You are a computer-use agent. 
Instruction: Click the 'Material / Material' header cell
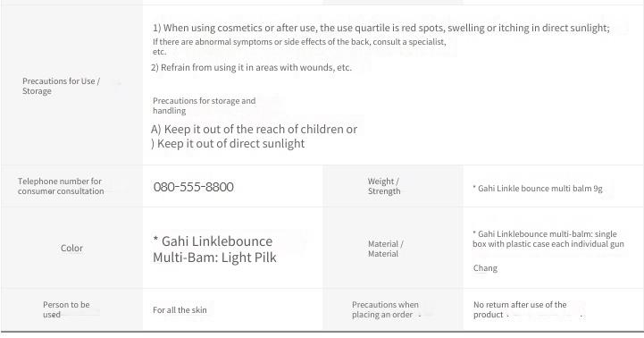click(x=385, y=249)
